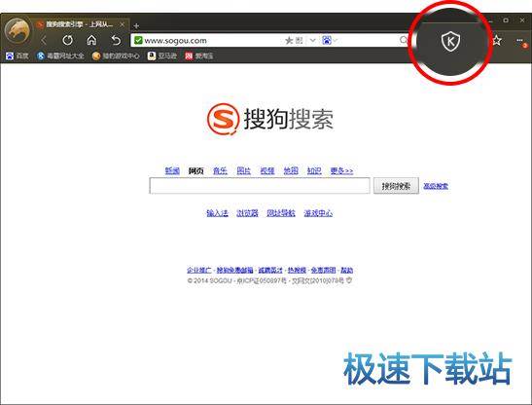The width and height of the screenshot is (532, 405).
Task: Minimize the browser window
Action: 490,21
